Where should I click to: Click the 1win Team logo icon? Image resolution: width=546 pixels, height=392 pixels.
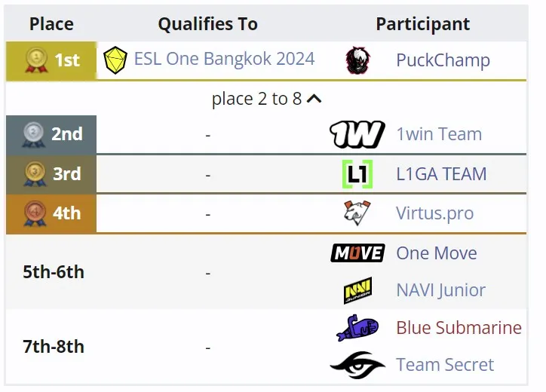click(357, 134)
